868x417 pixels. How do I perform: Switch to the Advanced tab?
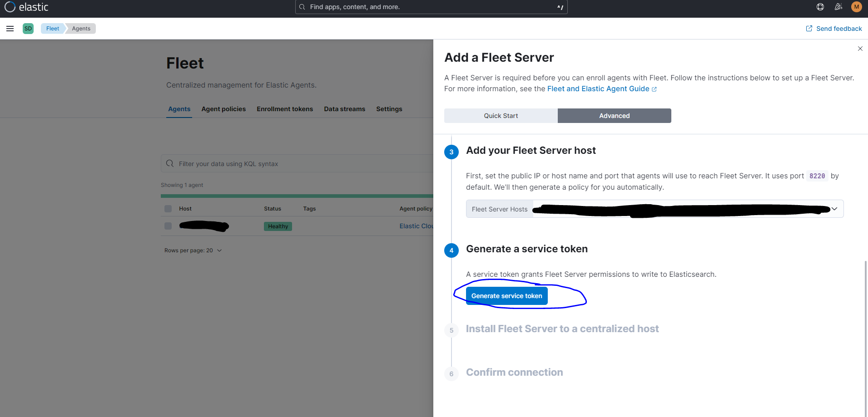pyautogui.click(x=615, y=116)
